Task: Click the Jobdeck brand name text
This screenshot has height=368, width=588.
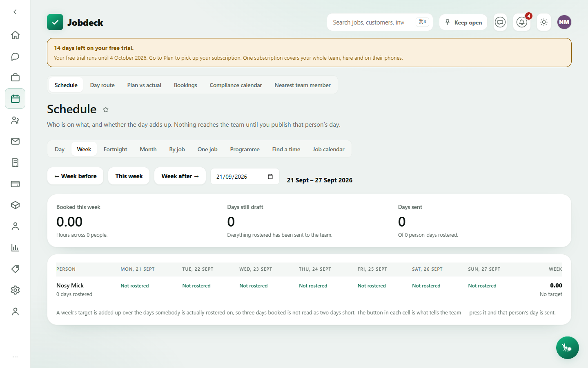Action: 85,22
